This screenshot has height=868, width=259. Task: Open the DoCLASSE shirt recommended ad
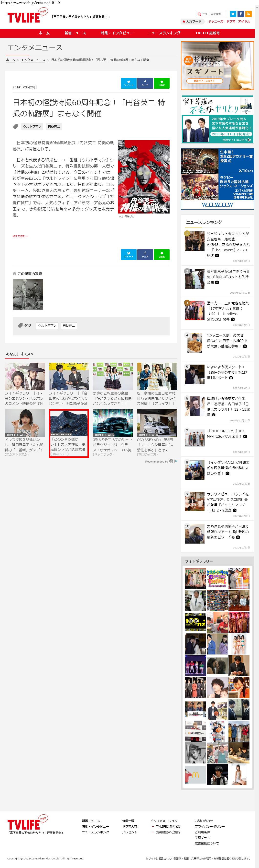point(69,433)
